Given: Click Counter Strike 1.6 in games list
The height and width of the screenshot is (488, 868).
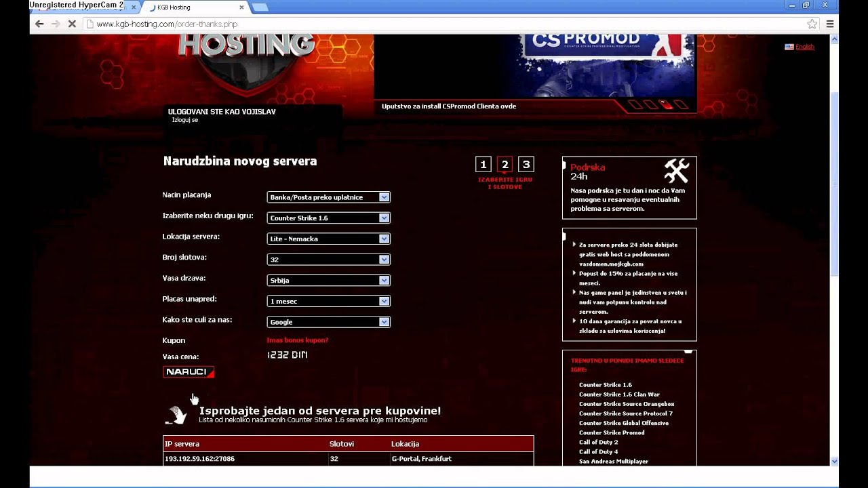Looking at the screenshot, I should [x=605, y=385].
